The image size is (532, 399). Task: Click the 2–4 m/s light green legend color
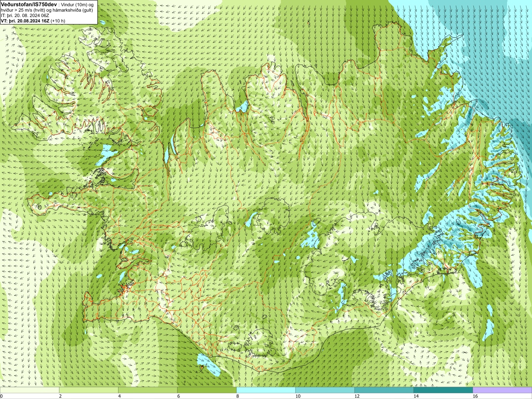tap(89, 390)
